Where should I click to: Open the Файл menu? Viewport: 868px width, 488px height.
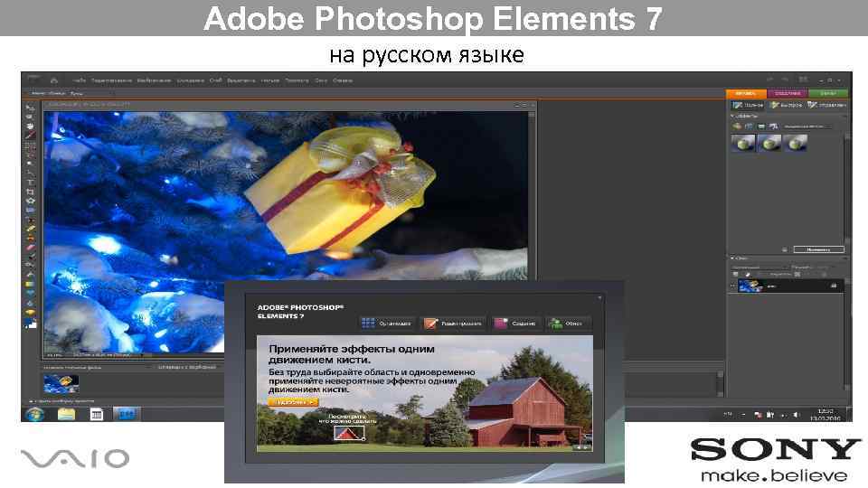point(80,80)
